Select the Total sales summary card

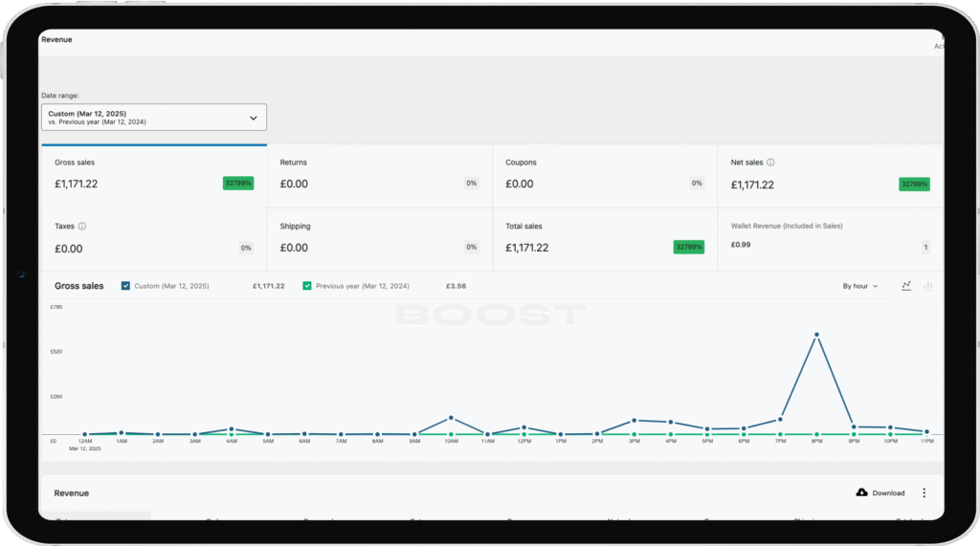pyautogui.click(x=605, y=240)
